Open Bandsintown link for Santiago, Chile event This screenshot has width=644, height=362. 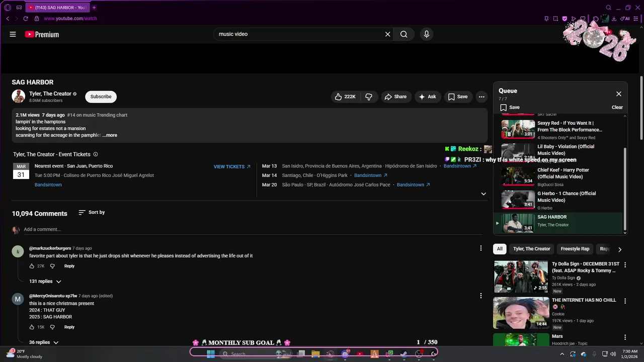pyautogui.click(x=371, y=175)
